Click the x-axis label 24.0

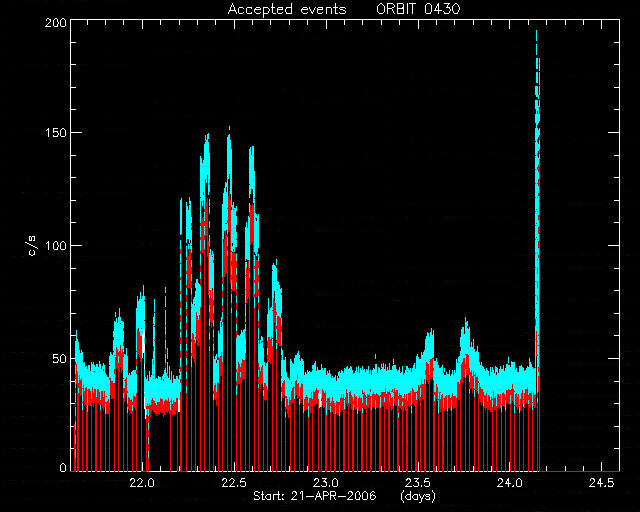point(510,483)
